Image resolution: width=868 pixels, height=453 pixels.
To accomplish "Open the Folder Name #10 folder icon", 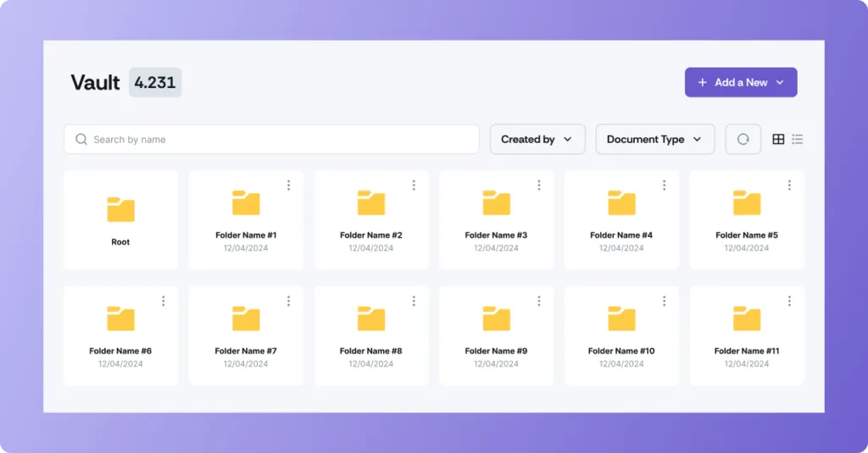I will point(621,318).
